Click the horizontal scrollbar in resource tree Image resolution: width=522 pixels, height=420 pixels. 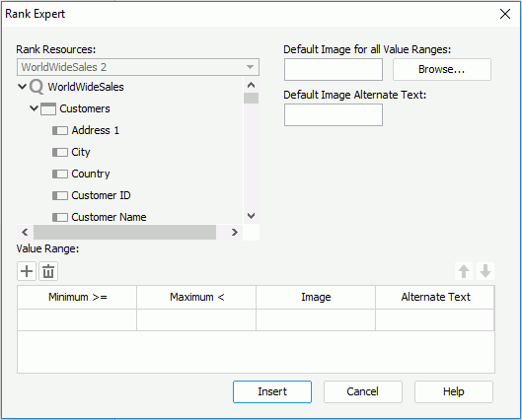coord(125,232)
